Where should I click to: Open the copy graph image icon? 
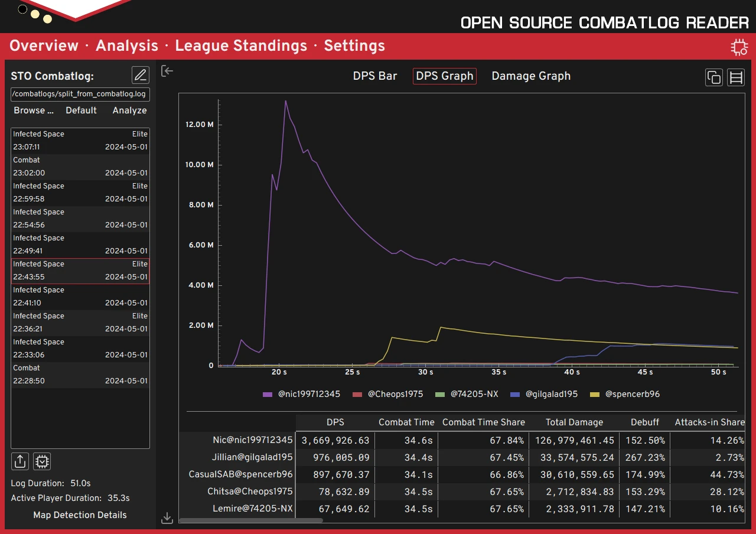[713, 77]
